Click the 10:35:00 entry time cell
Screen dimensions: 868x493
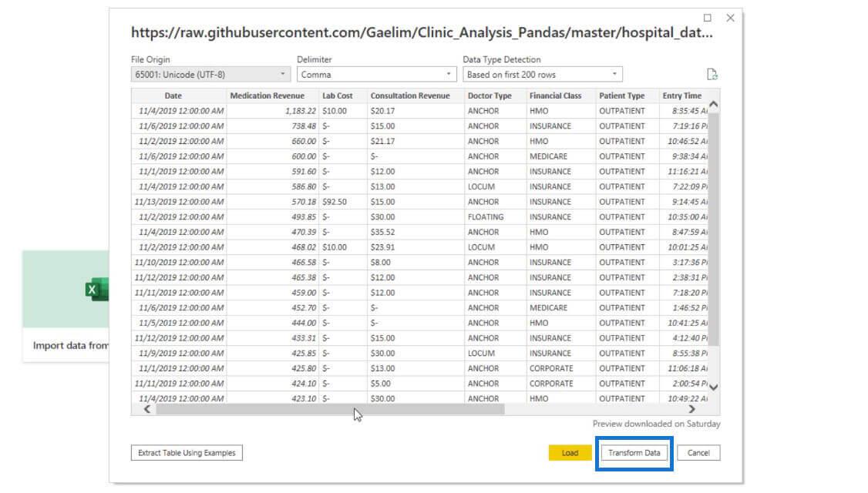[x=684, y=217]
